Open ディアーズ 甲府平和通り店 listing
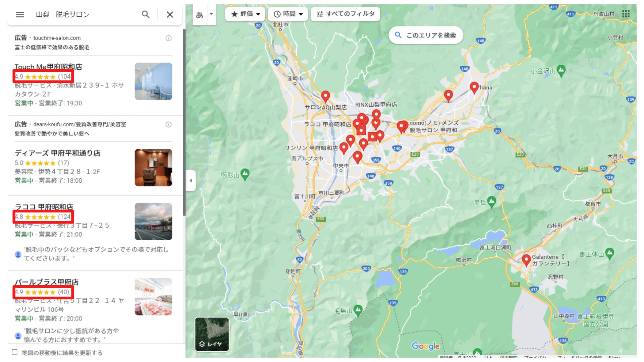 click(57, 153)
